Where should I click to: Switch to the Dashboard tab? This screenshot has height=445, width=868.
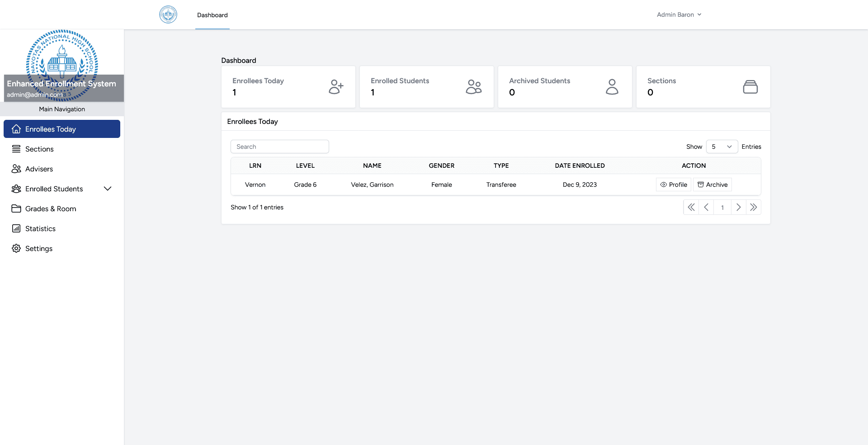coord(212,15)
